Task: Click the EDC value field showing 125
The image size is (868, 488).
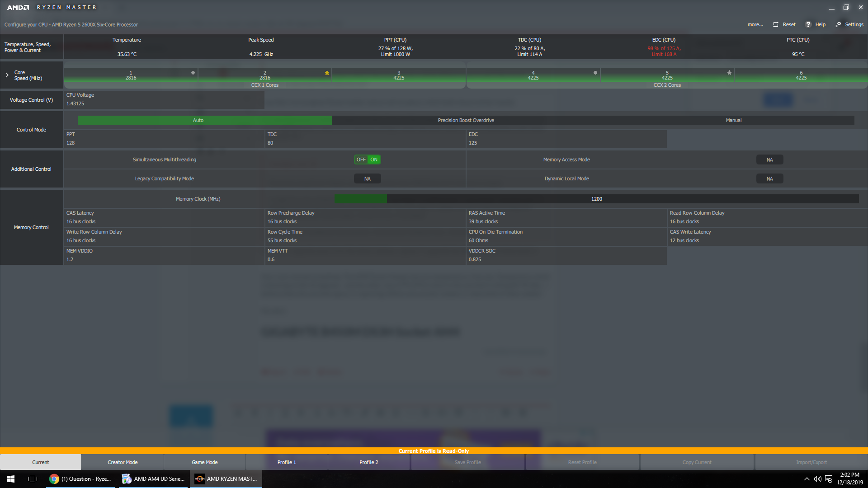Action: (566, 139)
